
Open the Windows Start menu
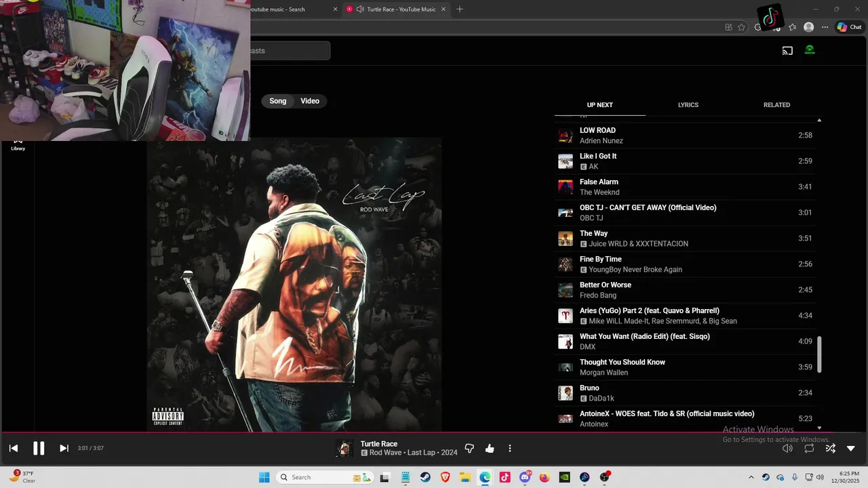(264, 477)
